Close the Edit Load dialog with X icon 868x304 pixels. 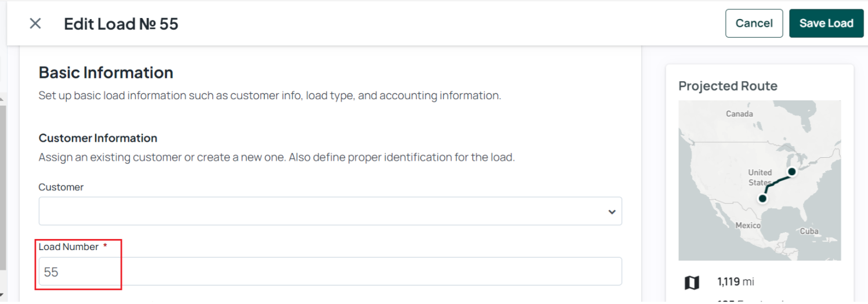pos(35,23)
